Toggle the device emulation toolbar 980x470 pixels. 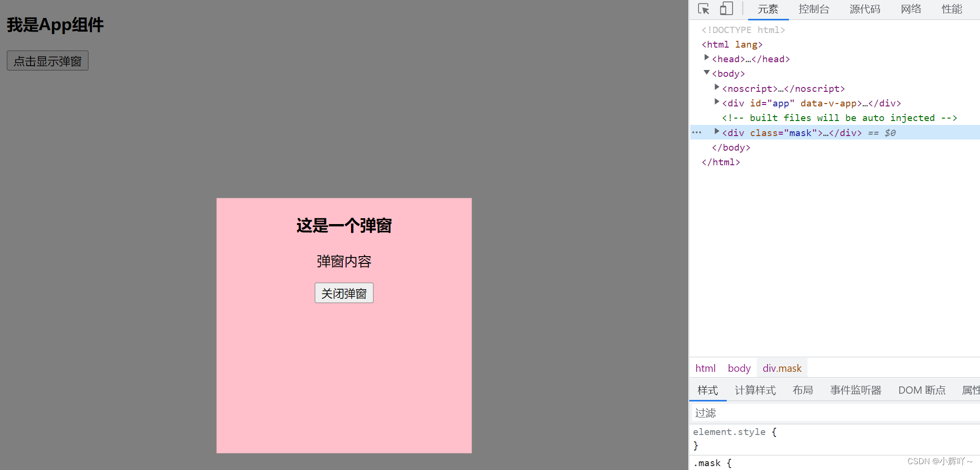(x=726, y=9)
